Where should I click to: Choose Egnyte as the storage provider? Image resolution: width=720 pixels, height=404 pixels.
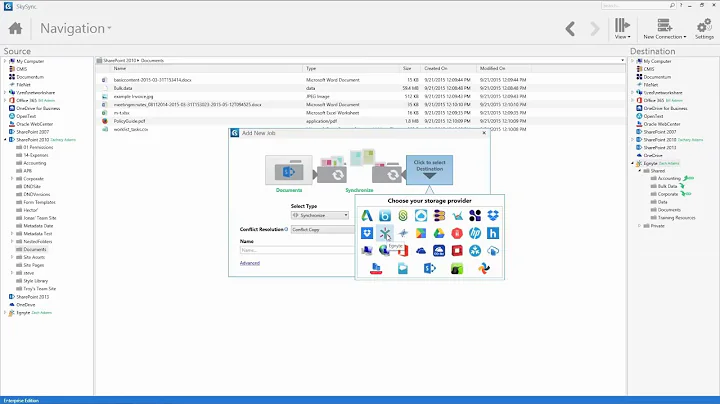point(385,233)
